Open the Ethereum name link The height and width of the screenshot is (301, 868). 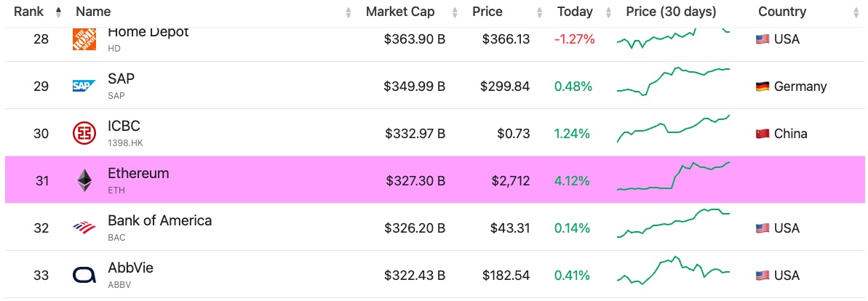(x=138, y=174)
